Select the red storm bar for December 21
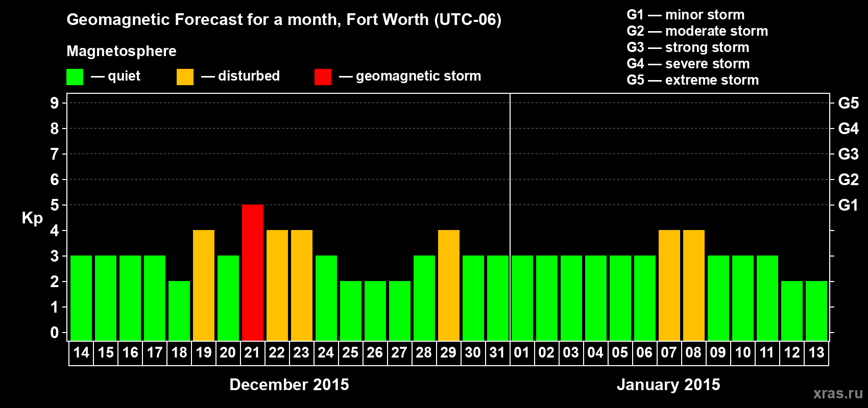The height and width of the screenshot is (408, 868). 253,272
